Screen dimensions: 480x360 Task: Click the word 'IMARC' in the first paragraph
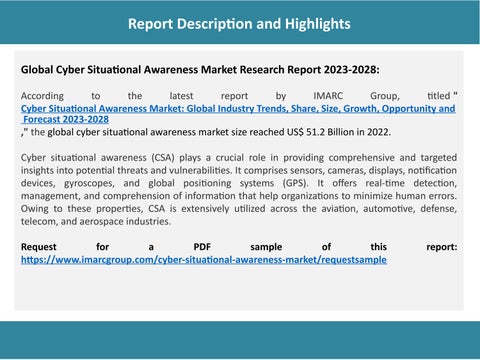[328, 96]
